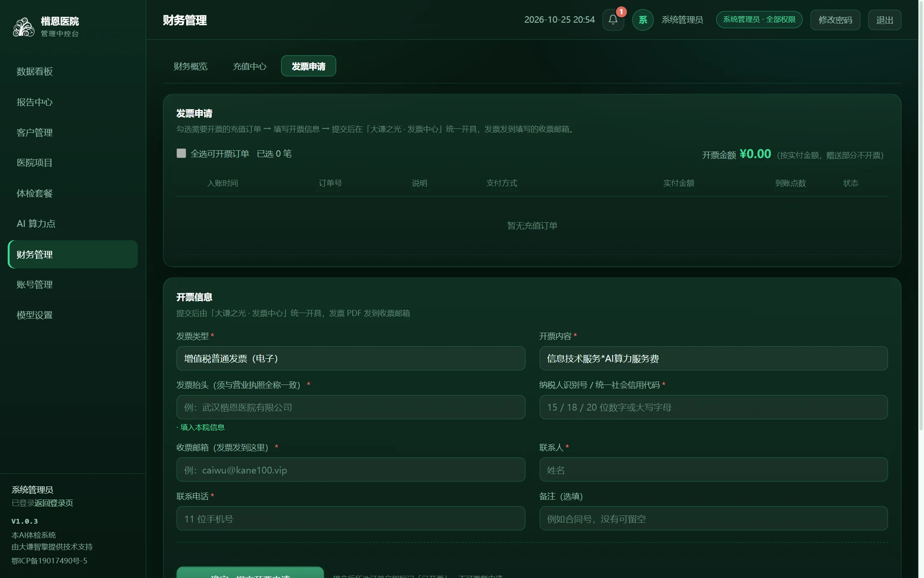Viewport: 924px width, 578px height.
Task: Switch to the 财务概览 tab
Action: pos(190,66)
